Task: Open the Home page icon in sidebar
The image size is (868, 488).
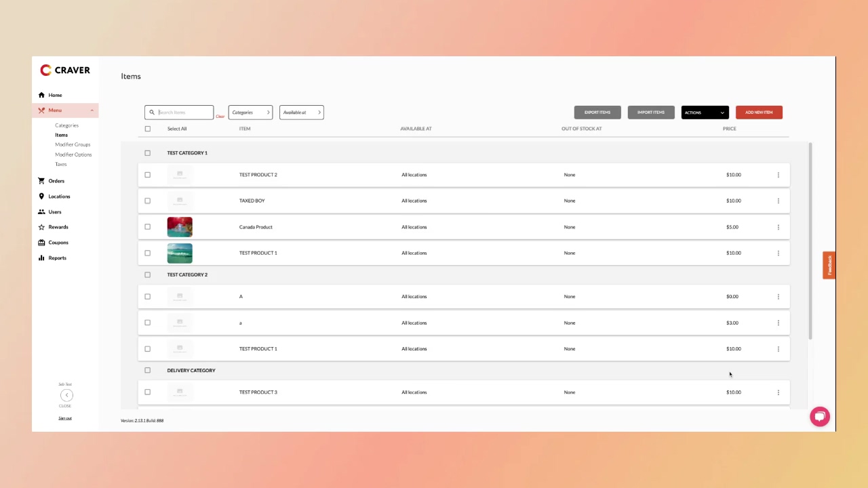Action: coord(41,95)
